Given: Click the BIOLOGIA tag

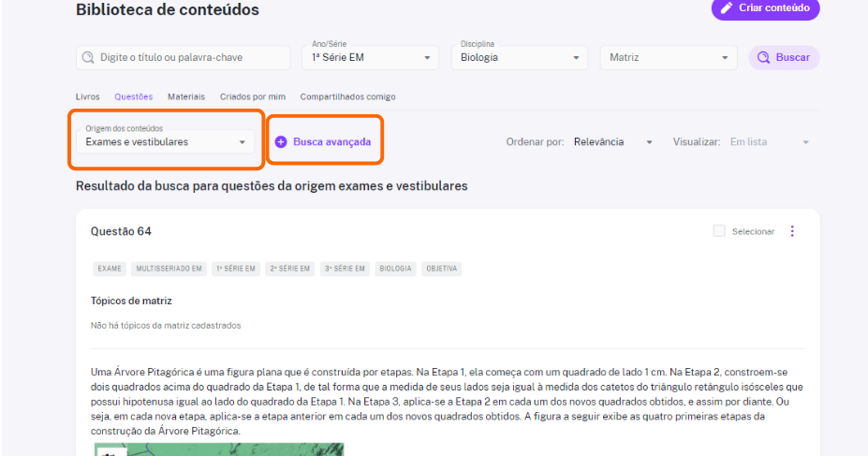Looking at the screenshot, I should pyautogui.click(x=395, y=269).
